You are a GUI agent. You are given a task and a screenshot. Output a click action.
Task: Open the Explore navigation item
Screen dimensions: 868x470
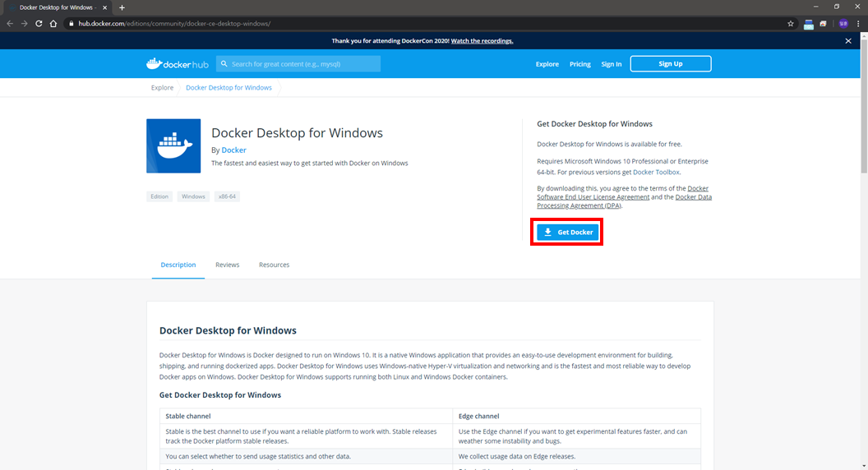tap(547, 64)
